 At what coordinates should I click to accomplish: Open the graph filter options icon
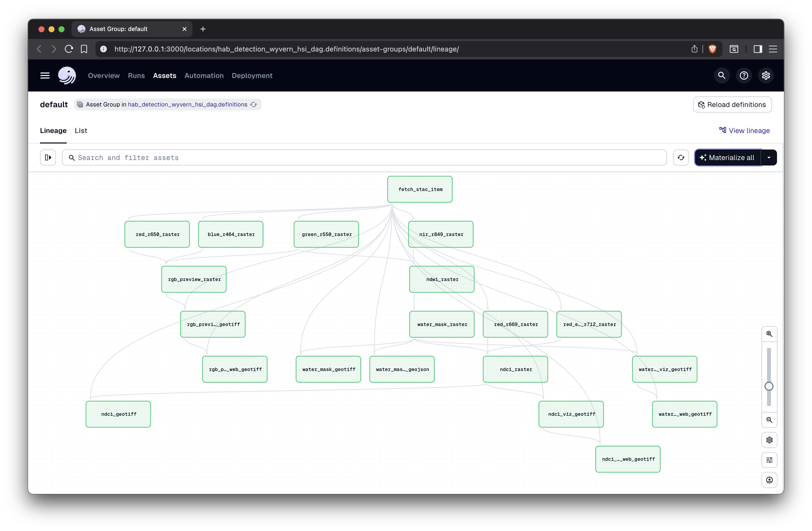[769, 460]
